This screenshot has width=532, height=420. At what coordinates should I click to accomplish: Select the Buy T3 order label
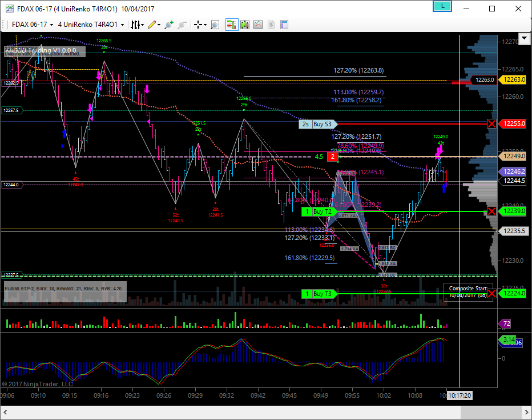(x=319, y=294)
